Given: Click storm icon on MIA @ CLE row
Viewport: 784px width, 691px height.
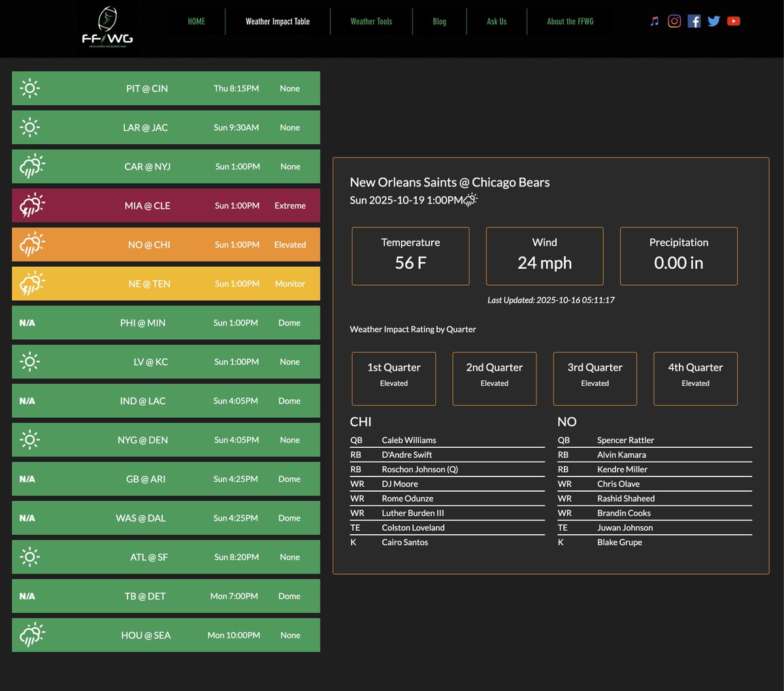Looking at the screenshot, I should (x=32, y=205).
